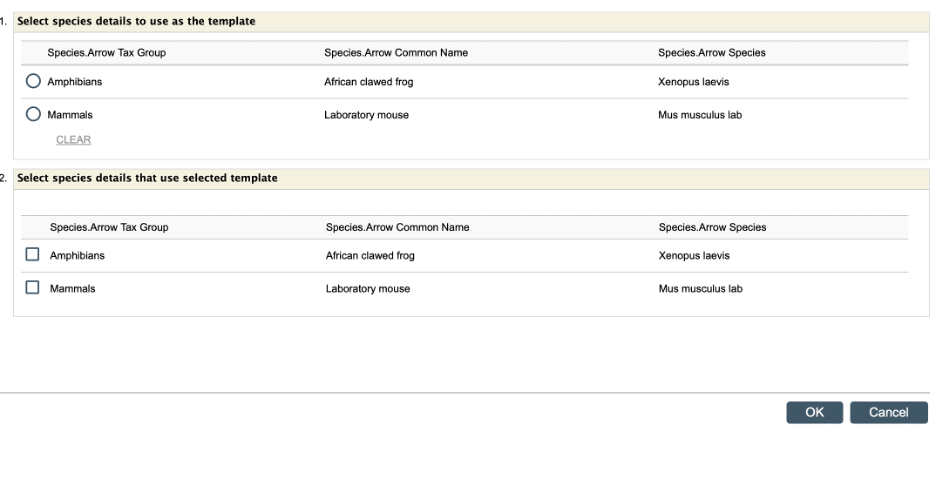Viewport: 936px width, 480px height.
Task: Click Mus musculus lab in second table
Action: click(x=701, y=289)
